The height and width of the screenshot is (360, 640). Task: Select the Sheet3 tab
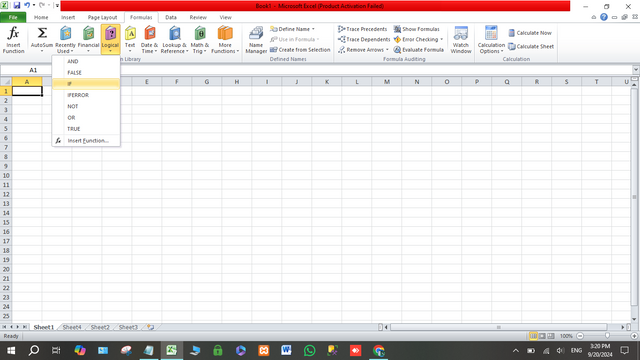coord(128,327)
